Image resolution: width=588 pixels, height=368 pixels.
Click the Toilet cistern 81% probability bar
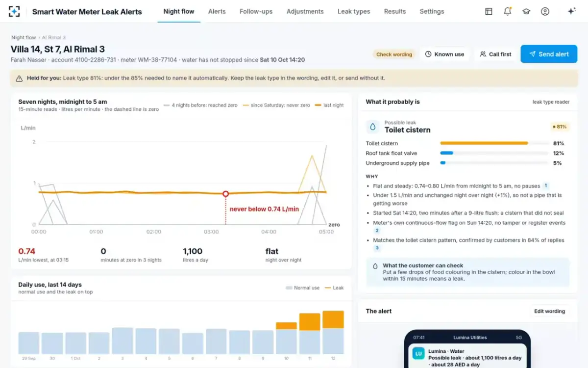494,143
